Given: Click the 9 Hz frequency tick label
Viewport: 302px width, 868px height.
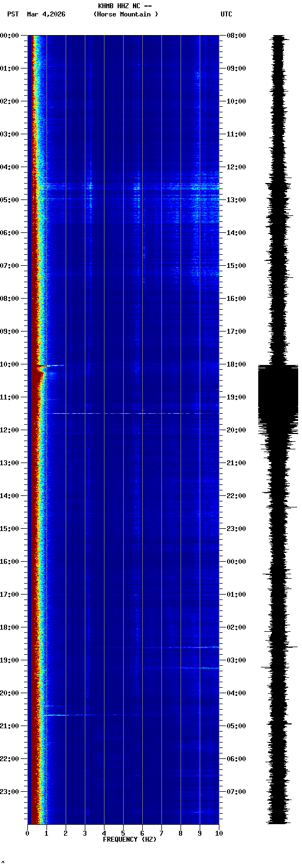Looking at the screenshot, I should click(x=200, y=833).
